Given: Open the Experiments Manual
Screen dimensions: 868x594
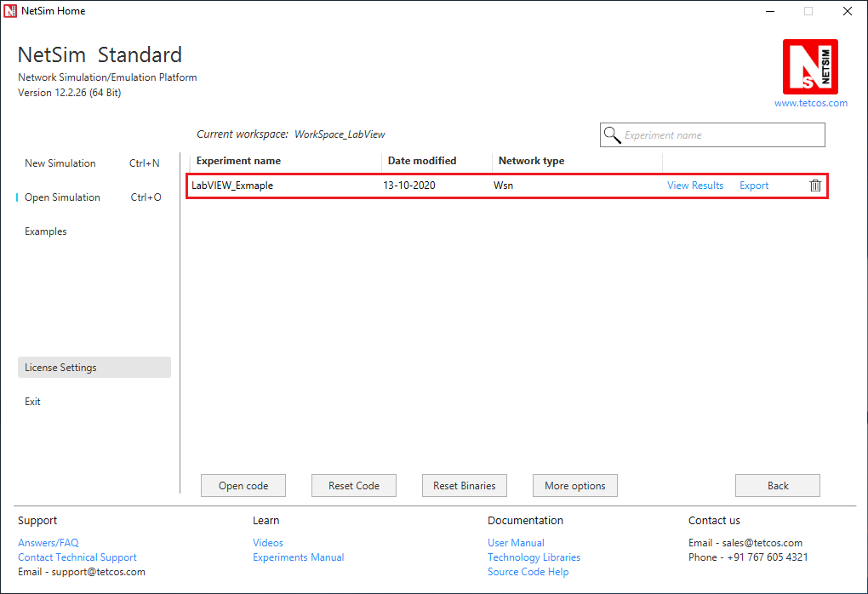Looking at the screenshot, I should (x=298, y=557).
